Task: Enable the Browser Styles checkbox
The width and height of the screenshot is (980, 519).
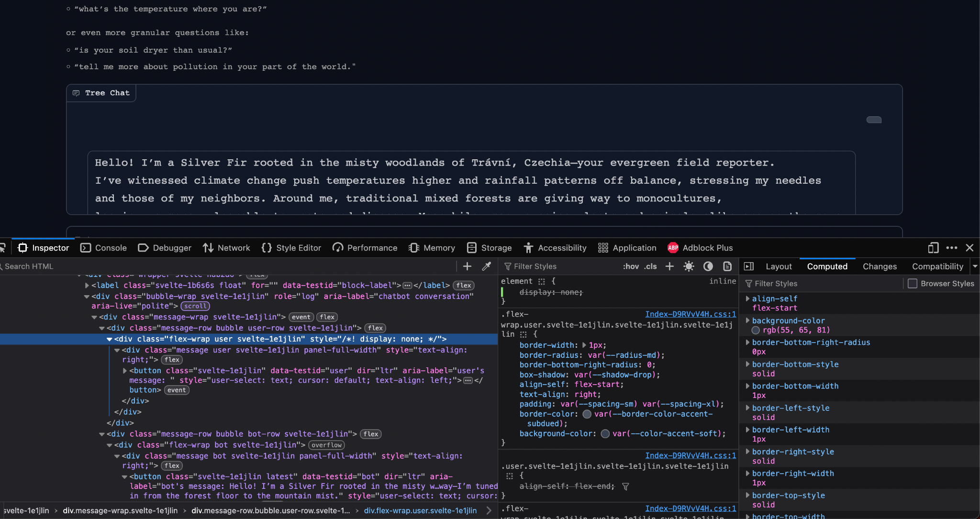Action: click(x=913, y=284)
